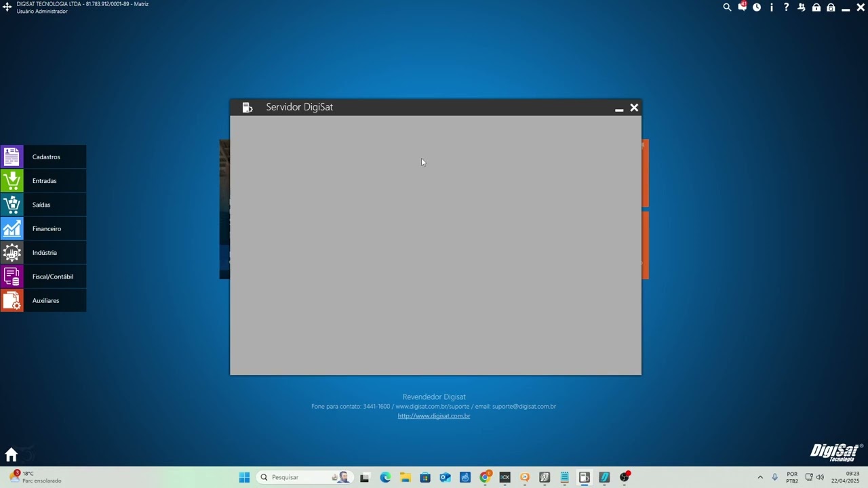The width and height of the screenshot is (868, 488).
Task: Click the Servidor DigiSat title icon
Action: point(248,107)
